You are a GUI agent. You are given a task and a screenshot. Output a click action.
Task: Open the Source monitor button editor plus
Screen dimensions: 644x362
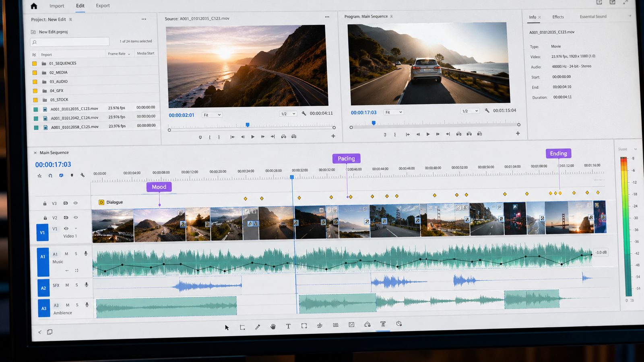(333, 136)
